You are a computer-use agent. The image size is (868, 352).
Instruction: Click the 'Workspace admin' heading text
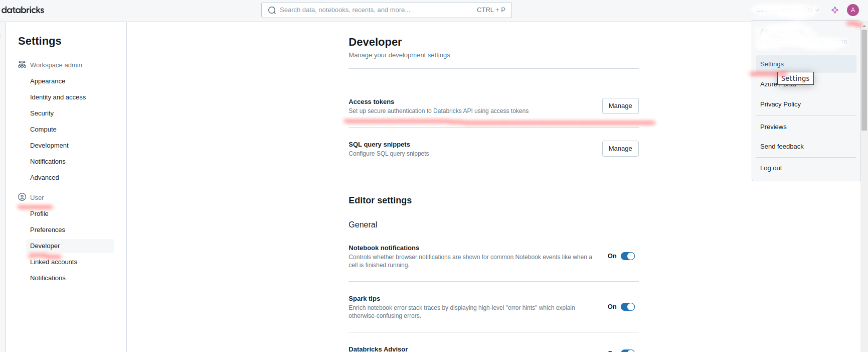pyautogui.click(x=56, y=65)
